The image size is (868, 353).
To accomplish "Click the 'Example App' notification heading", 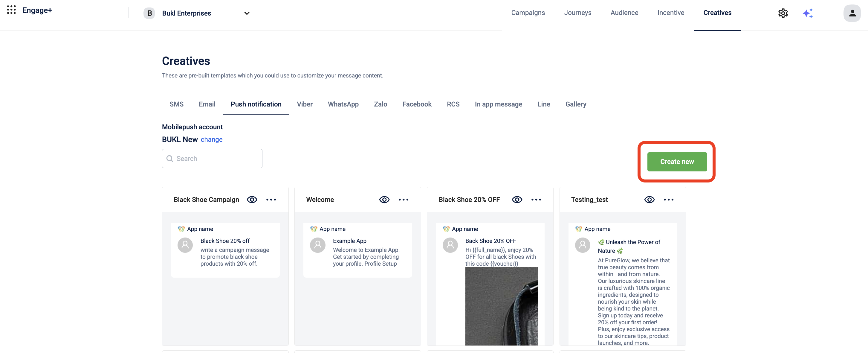I will tap(349, 241).
